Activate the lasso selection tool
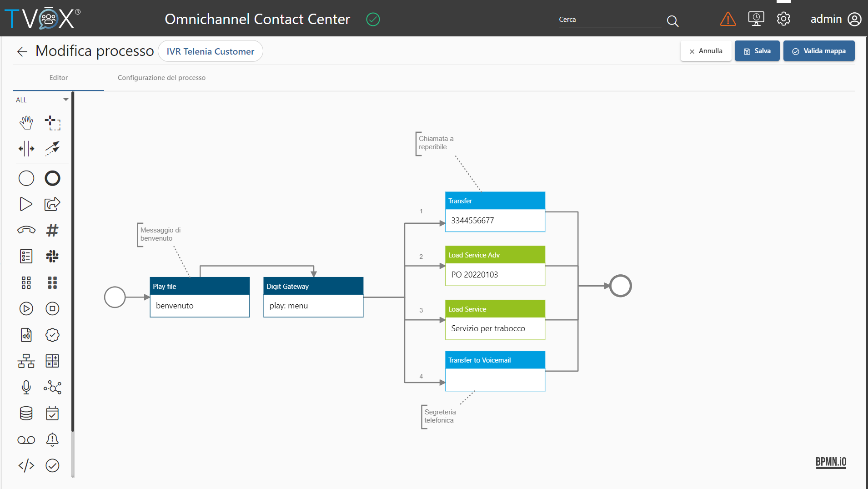The image size is (868, 489). click(53, 122)
